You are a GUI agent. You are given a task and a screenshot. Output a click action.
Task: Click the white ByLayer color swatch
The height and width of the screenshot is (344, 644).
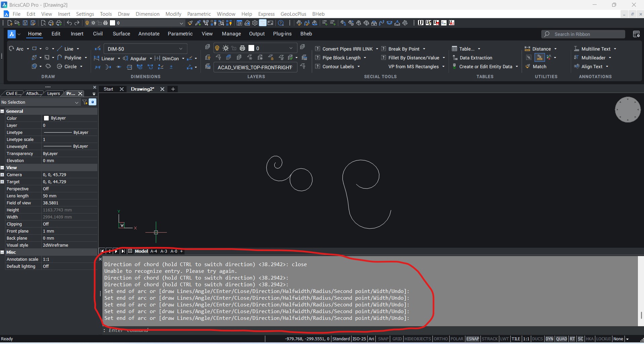[x=46, y=118]
